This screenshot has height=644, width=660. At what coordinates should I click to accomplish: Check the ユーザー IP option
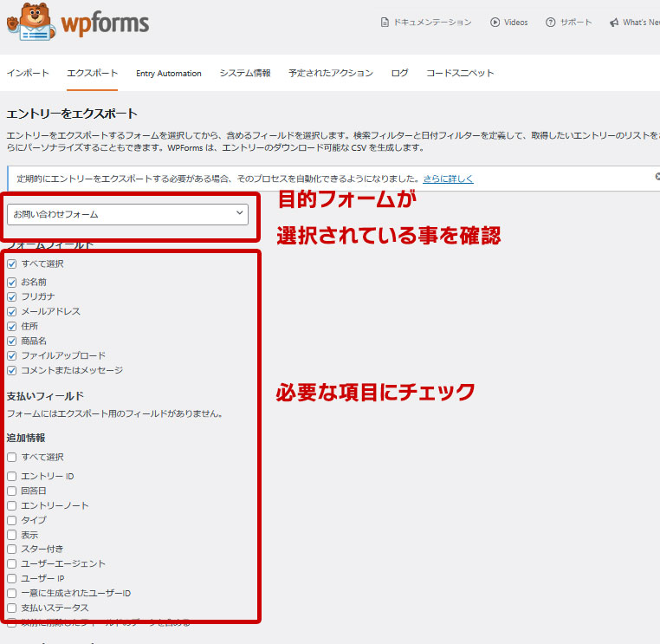(x=12, y=579)
